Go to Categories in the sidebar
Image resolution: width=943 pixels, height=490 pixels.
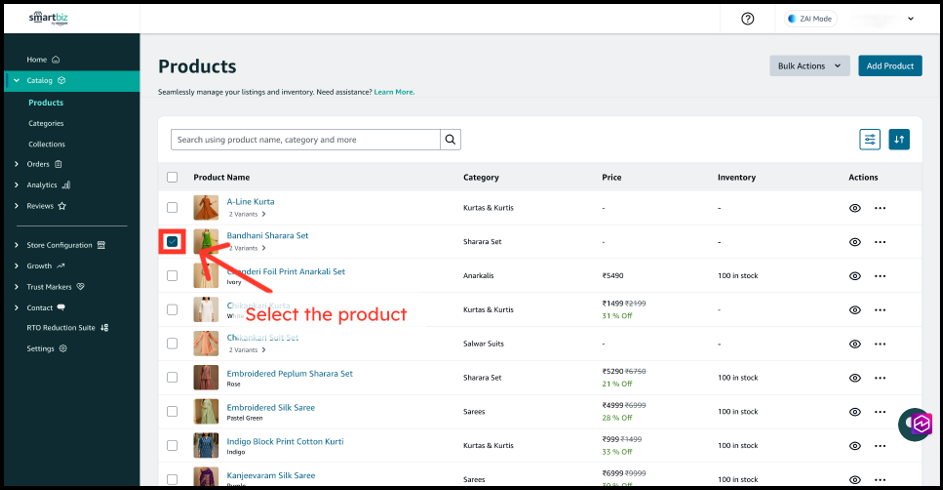(46, 123)
